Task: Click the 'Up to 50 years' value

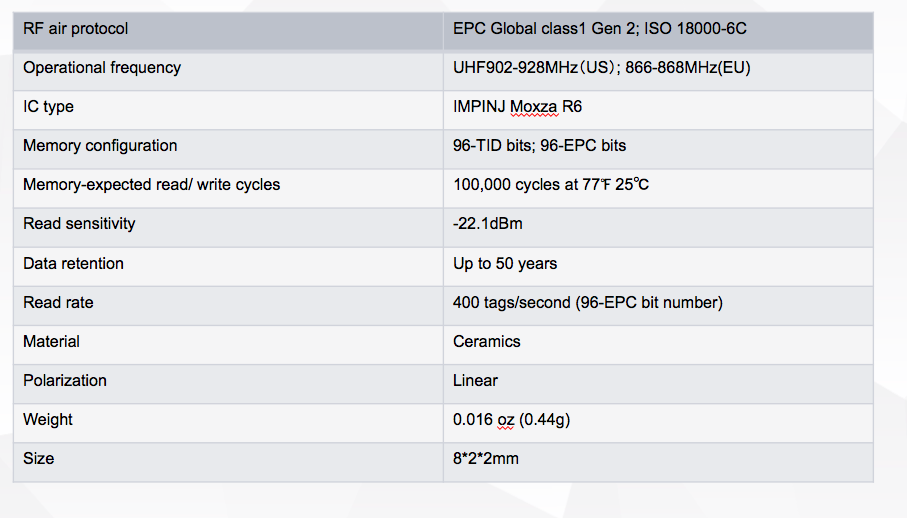Action: pos(505,264)
